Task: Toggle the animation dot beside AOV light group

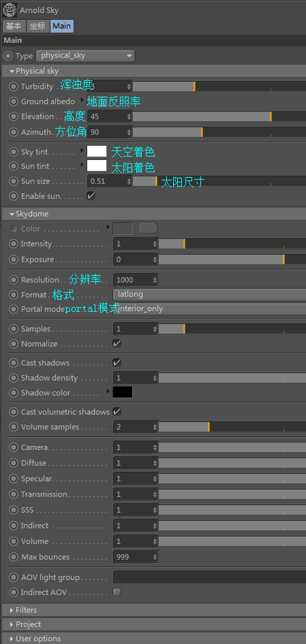Action: click(14, 577)
